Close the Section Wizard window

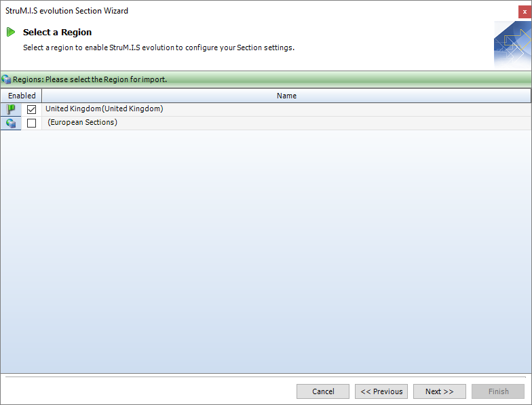point(524,11)
